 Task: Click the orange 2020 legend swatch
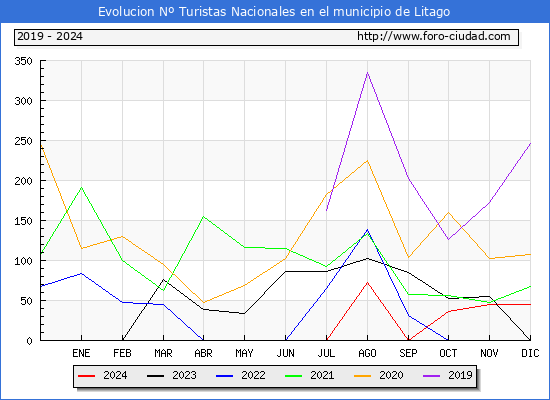363,376
